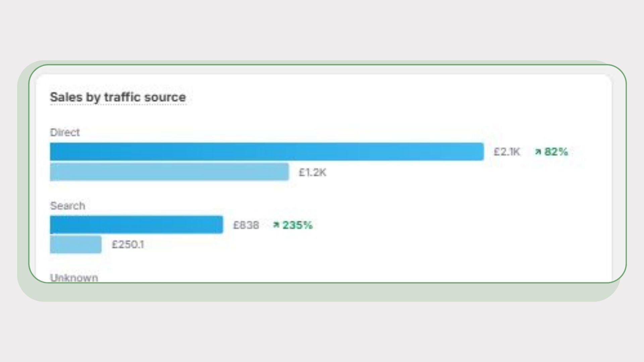Image resolution: width=644 pixels, height=362 pixels.
Task: Select the Direct traffic source label
Action: click(65, 132)
